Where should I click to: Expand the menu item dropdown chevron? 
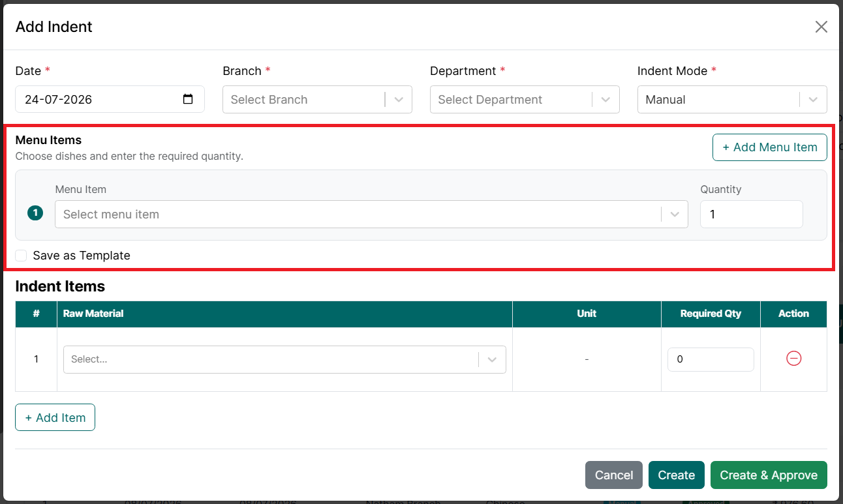pos(675,215)
